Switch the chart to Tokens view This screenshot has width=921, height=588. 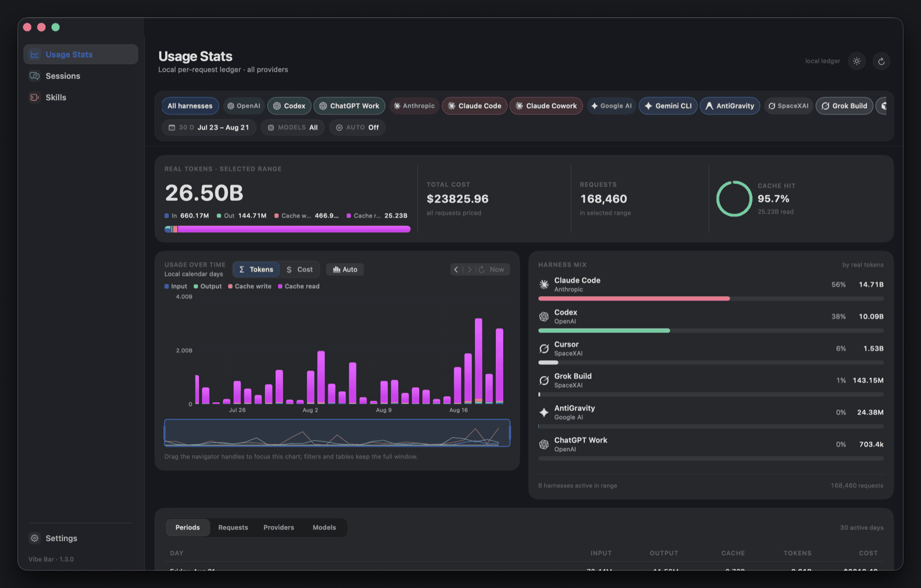256,269
